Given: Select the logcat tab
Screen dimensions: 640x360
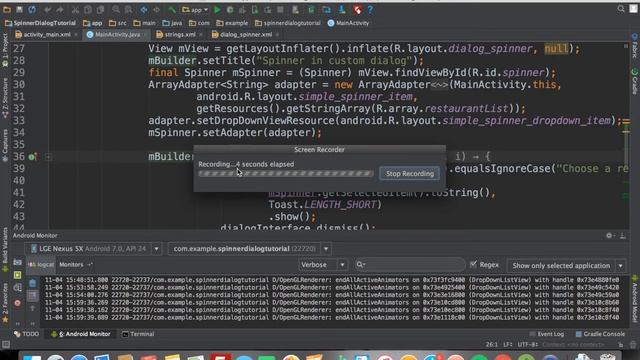Looking at the screenshot, I should (x=41, y=264).
